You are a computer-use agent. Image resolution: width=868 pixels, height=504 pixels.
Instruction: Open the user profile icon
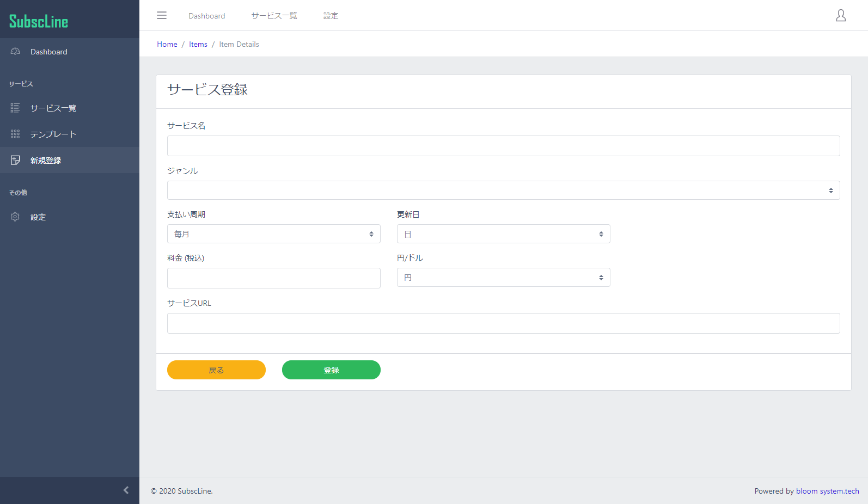(x=841, y=15)
